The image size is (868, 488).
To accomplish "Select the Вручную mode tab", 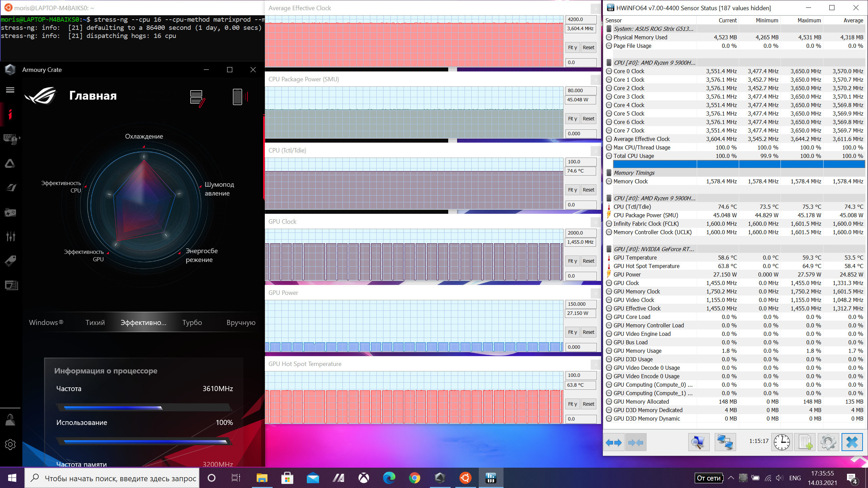I will [x=241, y=322].
